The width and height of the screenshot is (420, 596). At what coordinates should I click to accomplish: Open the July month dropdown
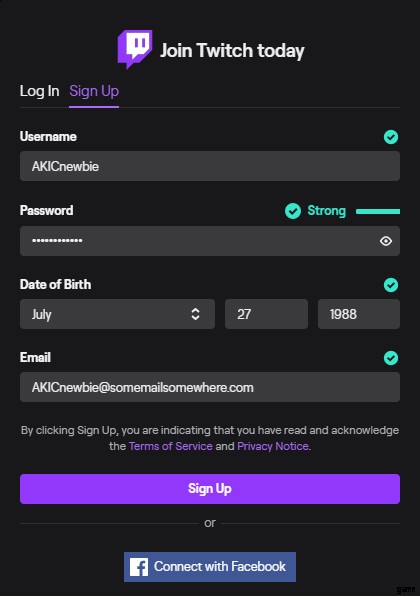tap(117, 314)
